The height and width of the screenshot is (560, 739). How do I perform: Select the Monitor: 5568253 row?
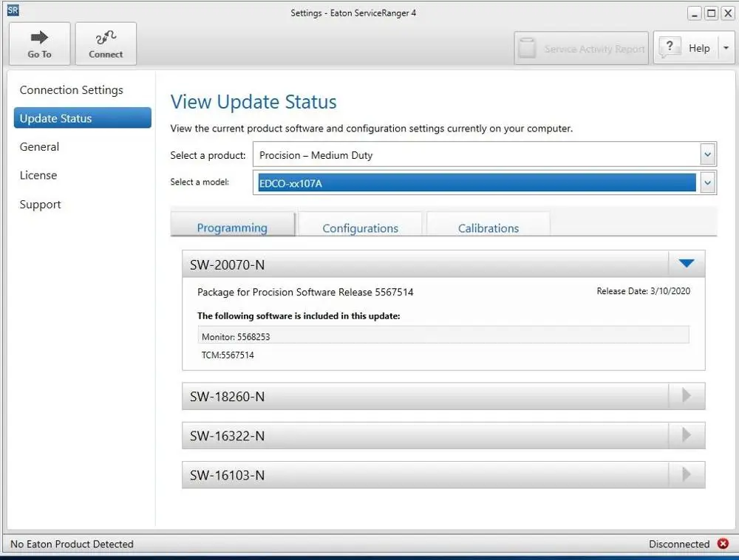coord(443,336)
